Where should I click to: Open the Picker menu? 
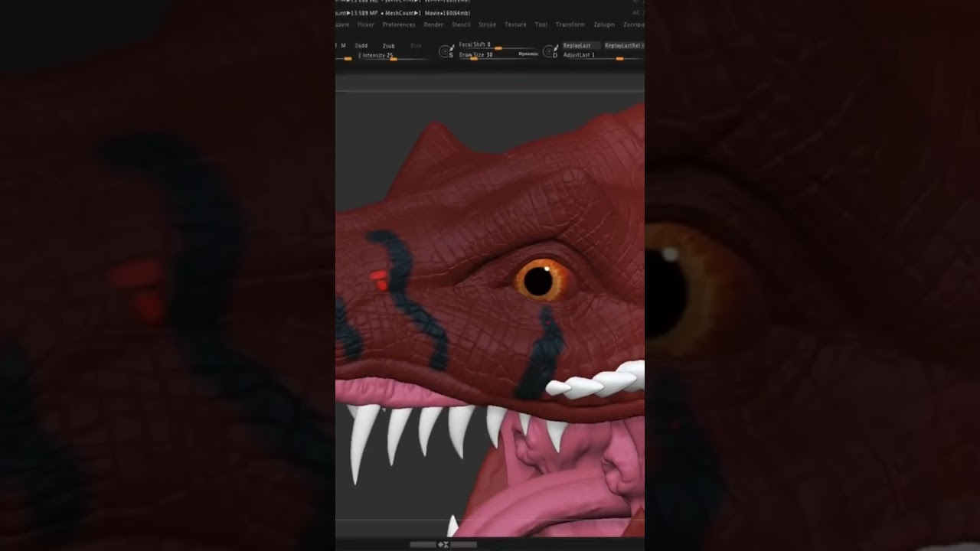click(365, 24)
